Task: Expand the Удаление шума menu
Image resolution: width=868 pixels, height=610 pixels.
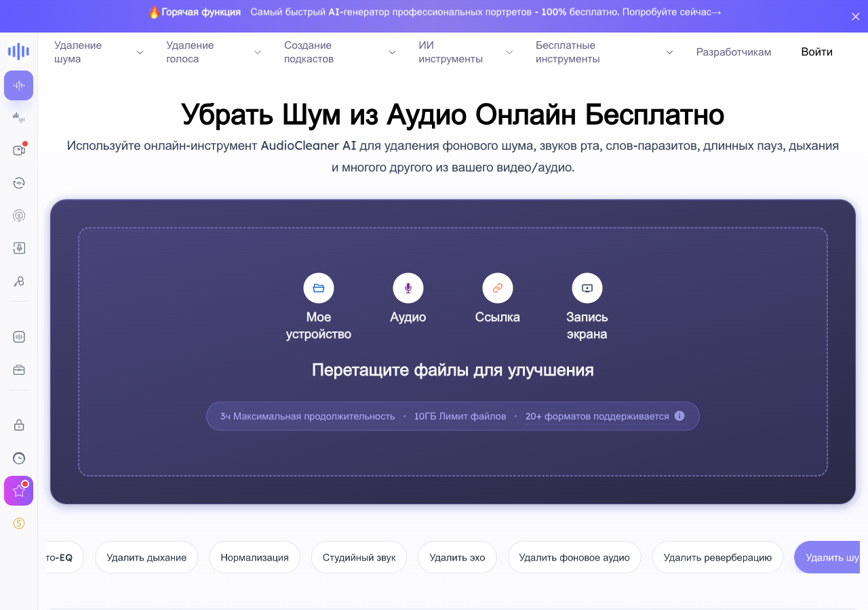Action: (99, 52)
